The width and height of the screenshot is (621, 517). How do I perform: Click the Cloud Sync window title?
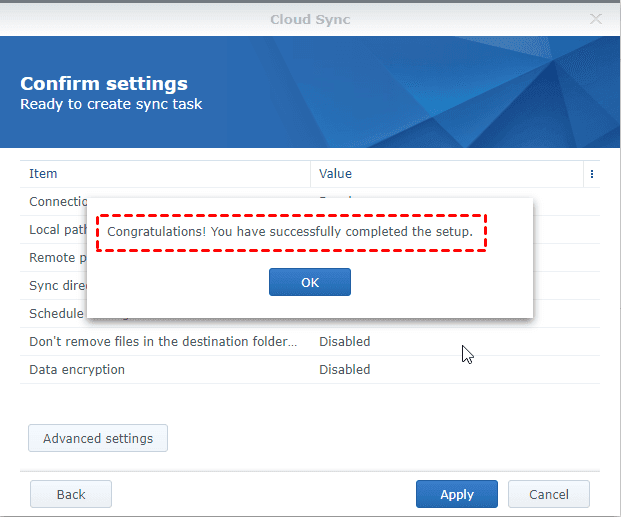(x=310, y=19)
